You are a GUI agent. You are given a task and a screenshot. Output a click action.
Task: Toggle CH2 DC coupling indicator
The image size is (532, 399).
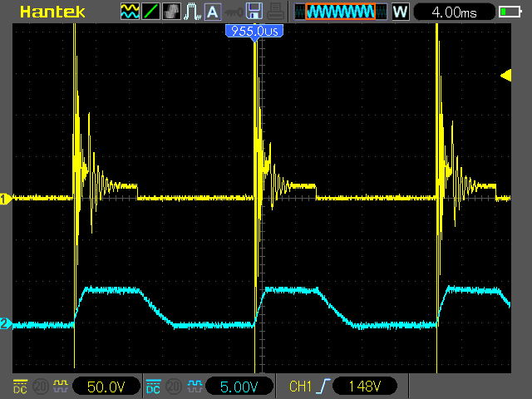tap(153, 387)
